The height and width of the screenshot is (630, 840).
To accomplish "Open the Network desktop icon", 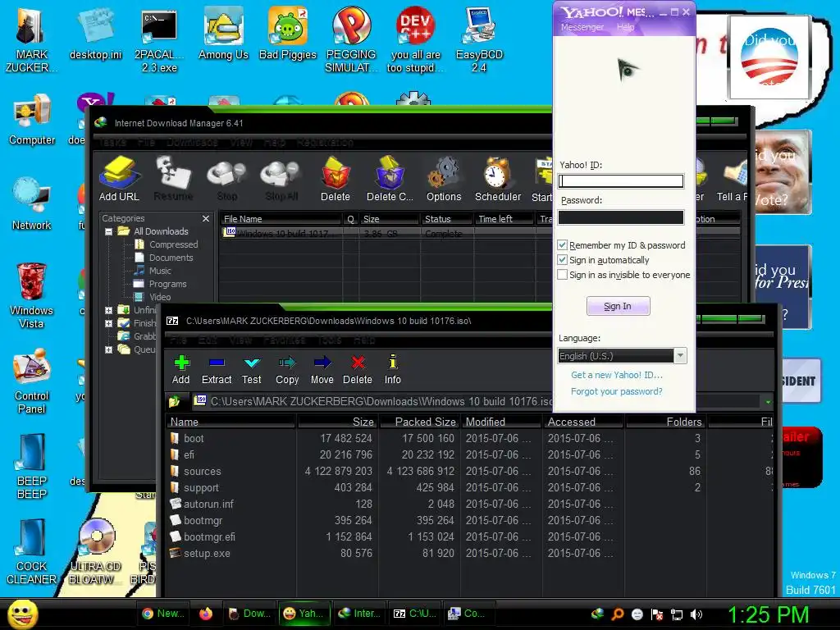I will coord(32,195).
